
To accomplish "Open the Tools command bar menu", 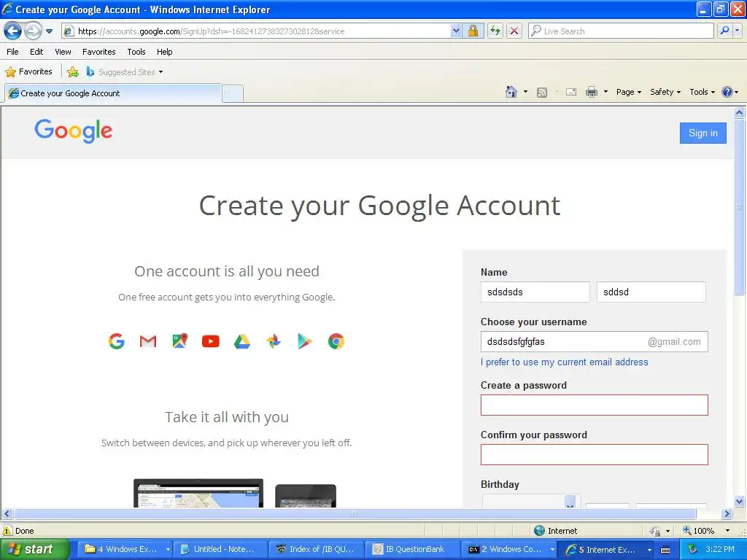I will (703, 92).
